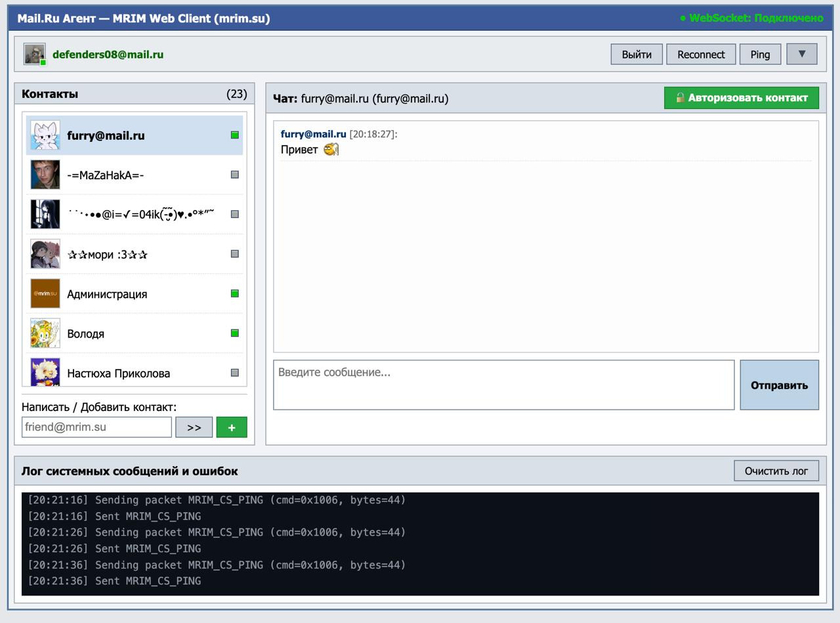Select the contact name ending in 04ik
This screenshot has width=840, height=623.
(141, 214)
